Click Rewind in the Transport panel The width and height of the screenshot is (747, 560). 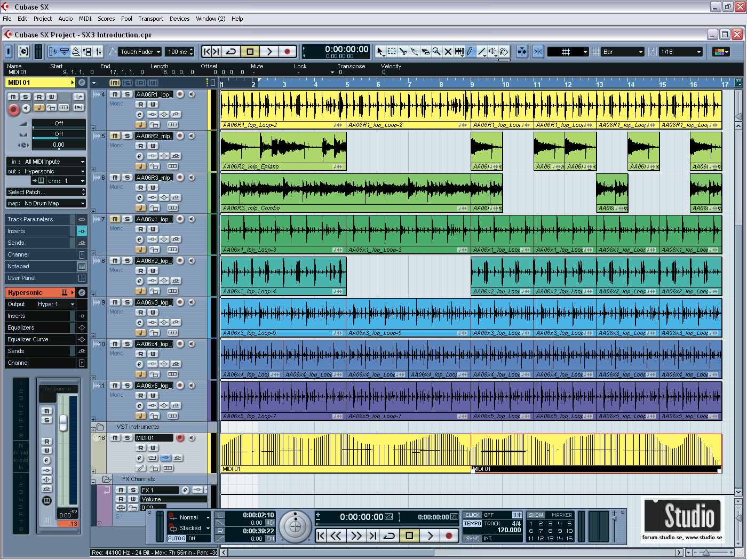[x=336, y=536]
